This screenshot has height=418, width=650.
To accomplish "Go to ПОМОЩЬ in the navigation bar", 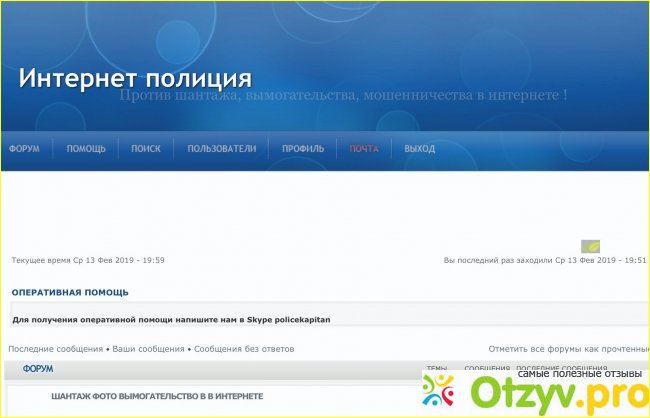I will (x=86, y=149).
